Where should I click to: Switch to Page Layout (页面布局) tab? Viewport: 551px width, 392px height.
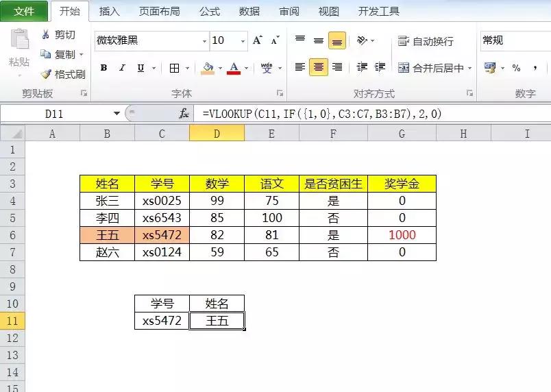point(159,11)
